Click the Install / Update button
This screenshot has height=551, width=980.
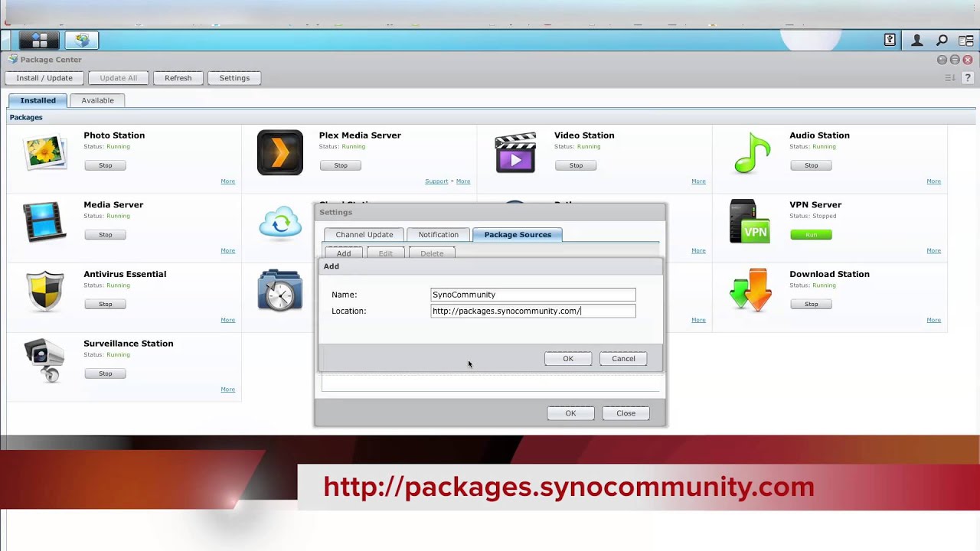44,78
